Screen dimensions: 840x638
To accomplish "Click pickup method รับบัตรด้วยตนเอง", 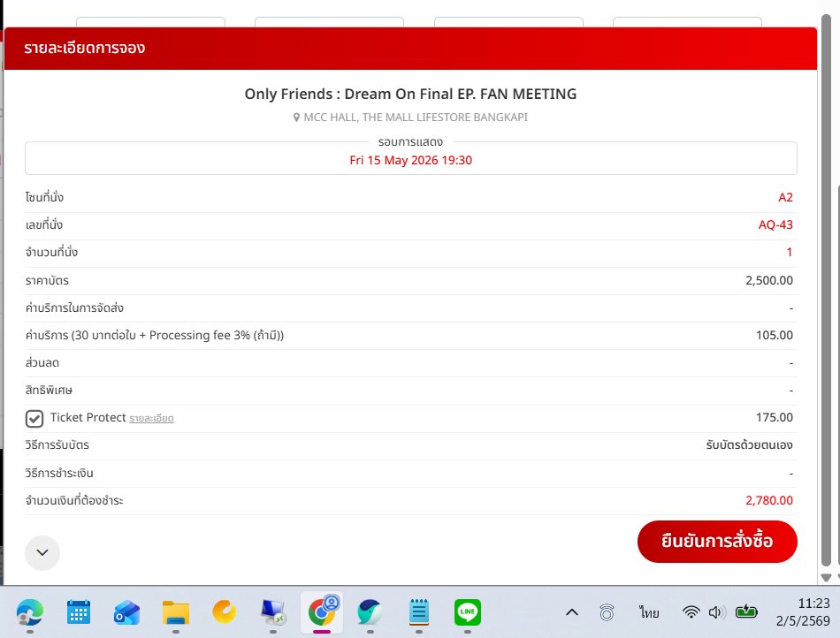I will 749,444.
